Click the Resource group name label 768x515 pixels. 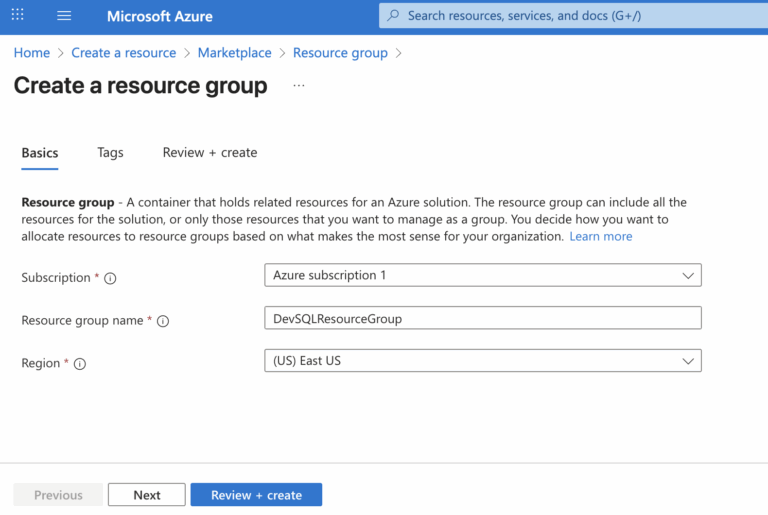[x=82, y=320]
